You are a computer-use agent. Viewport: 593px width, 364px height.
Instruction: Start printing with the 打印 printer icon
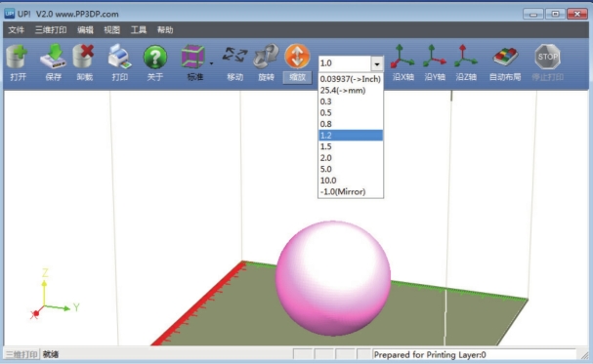(119, 57)
